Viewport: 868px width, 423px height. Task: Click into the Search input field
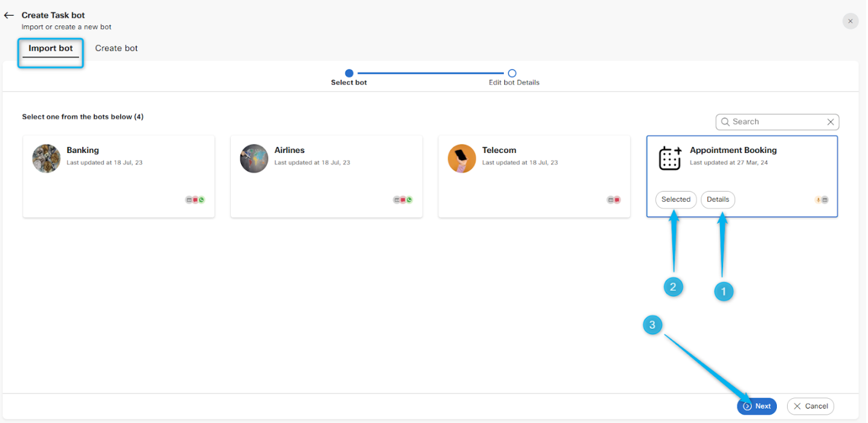click(x=776, y=122)
